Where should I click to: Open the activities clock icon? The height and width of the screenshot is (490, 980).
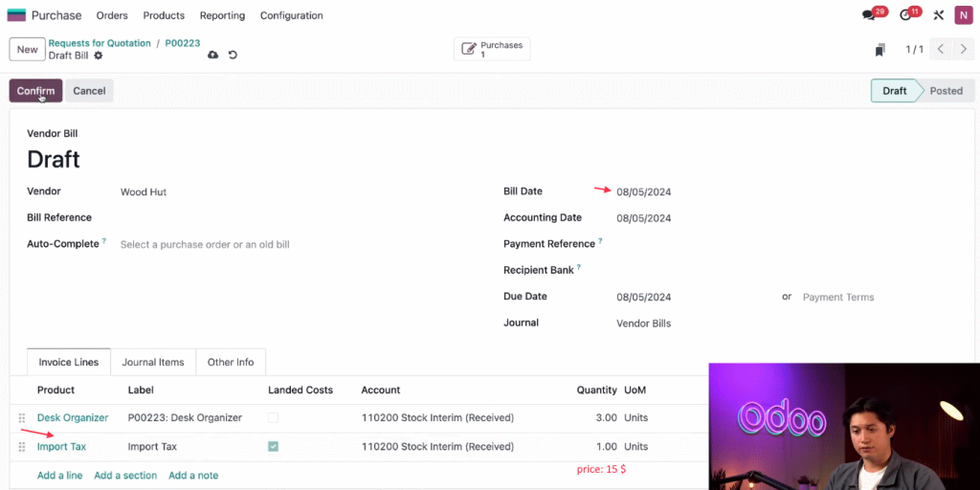[905, 15]
